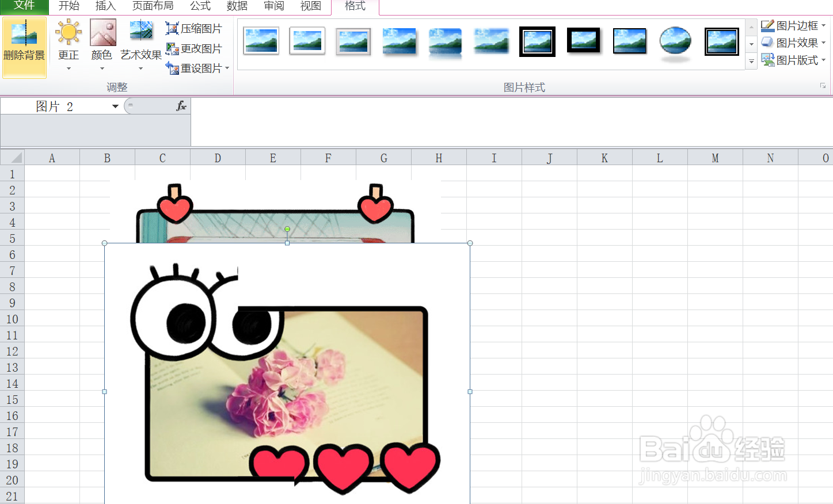833x504 pixels.
Task: Click Change Picture (更改图片)
Action: point(194,48)
